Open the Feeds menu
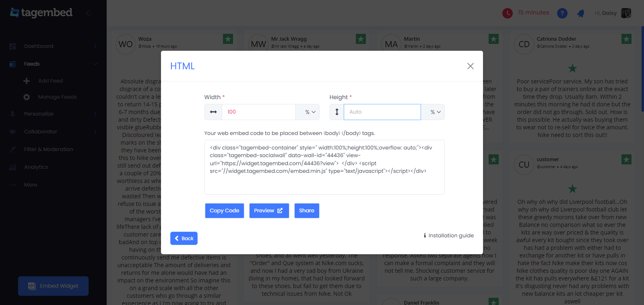This screenshot has height=305, width=644. [x=32, y=64]
